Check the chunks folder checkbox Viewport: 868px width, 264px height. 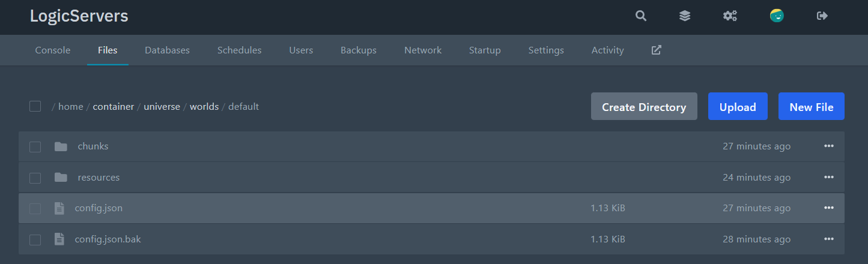click(x=35, y=147)
